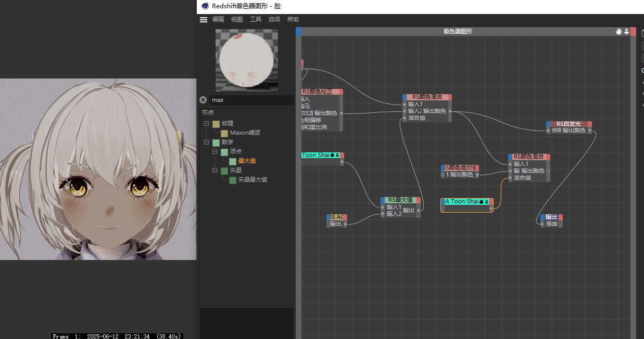Click the 最大值 node icon in tree
The image size is (644, 339).
(x=233, y=161)
